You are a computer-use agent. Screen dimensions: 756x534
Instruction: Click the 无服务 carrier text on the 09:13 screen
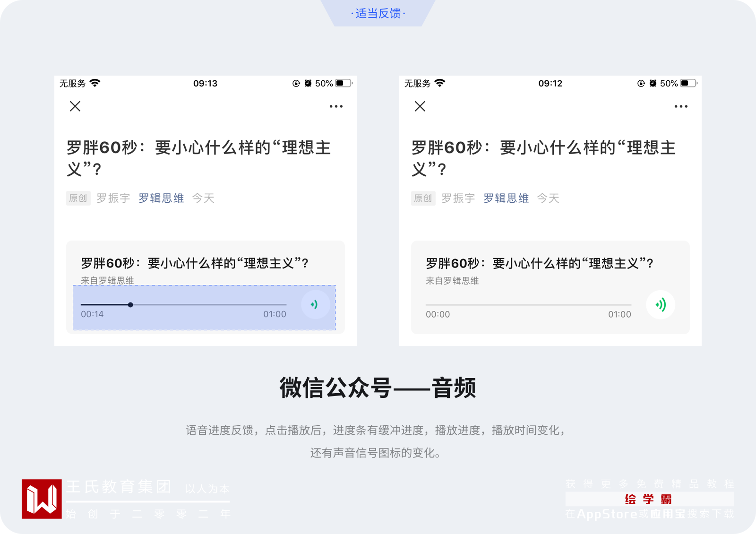tap(72, 83)
